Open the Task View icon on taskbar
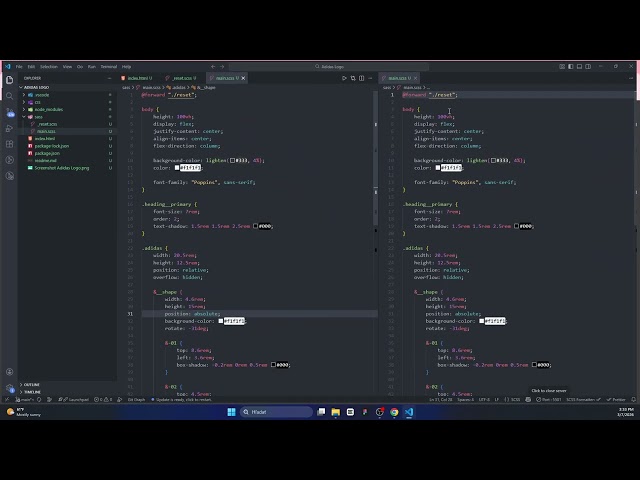640x480 pixels. tap(321, 412)
